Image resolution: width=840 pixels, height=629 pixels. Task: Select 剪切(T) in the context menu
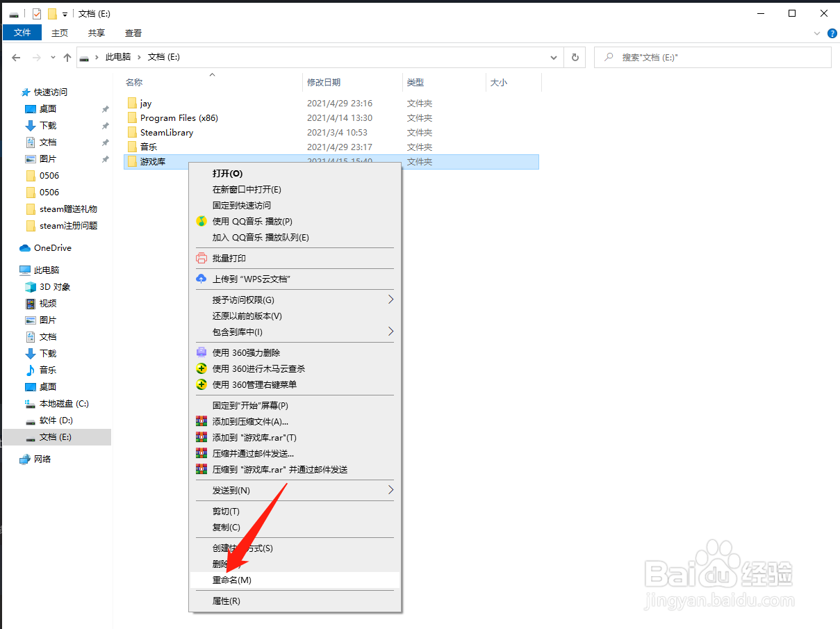pyautogui.click(x=295, y=511)
